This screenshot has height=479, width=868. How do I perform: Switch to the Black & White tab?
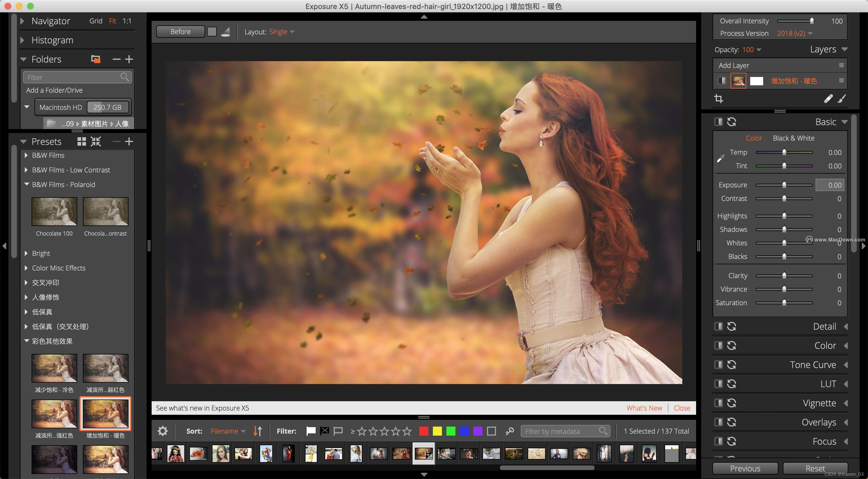pyautogui.click(x=793, y=138)
